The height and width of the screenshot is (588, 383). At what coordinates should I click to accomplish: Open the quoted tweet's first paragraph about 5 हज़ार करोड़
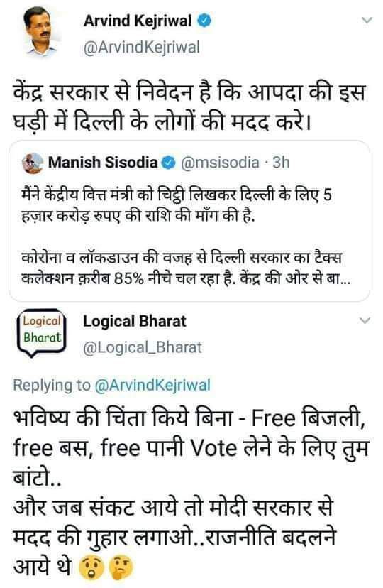coord(177,205)
